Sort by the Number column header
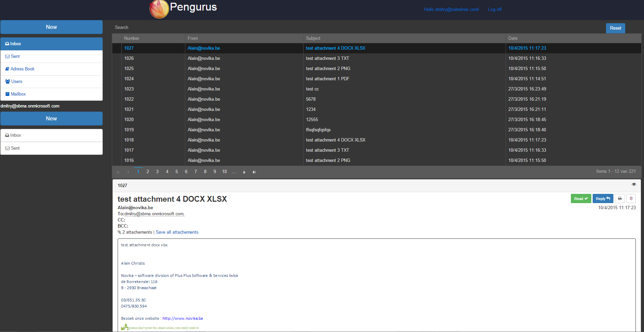The width and height of the screenshot is (644, 332). click(153, 38)
